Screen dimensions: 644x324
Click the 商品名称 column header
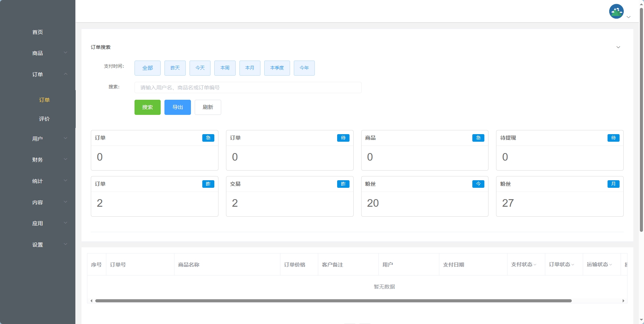point(189,265)
